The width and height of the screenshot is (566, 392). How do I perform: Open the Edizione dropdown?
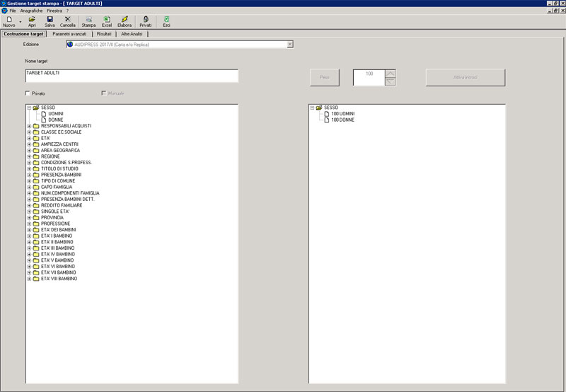[290, 45]
